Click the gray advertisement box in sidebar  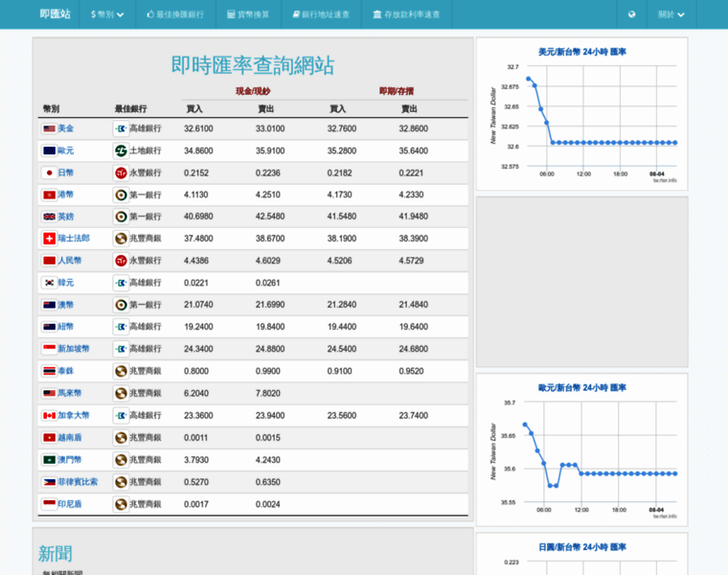pos(581,282)
